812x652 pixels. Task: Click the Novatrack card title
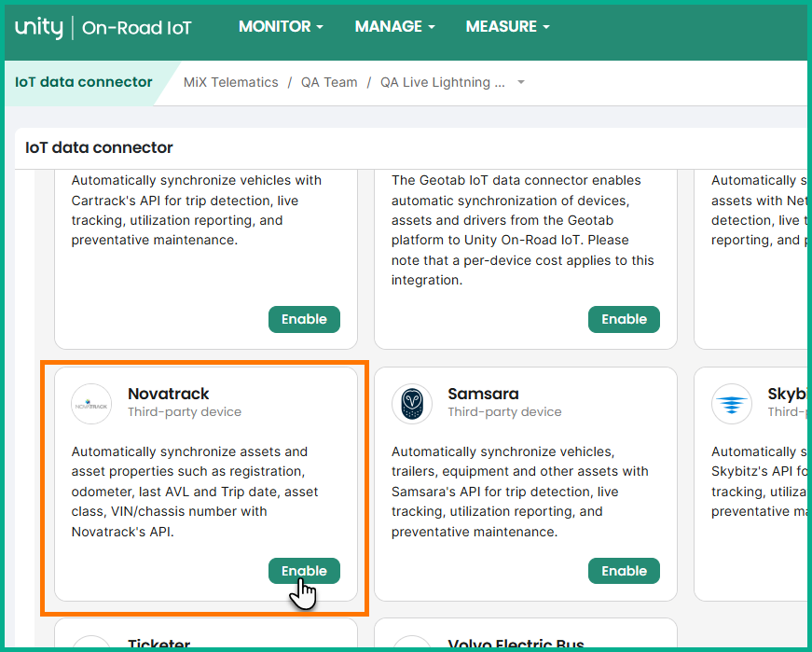tap(169, 394)
